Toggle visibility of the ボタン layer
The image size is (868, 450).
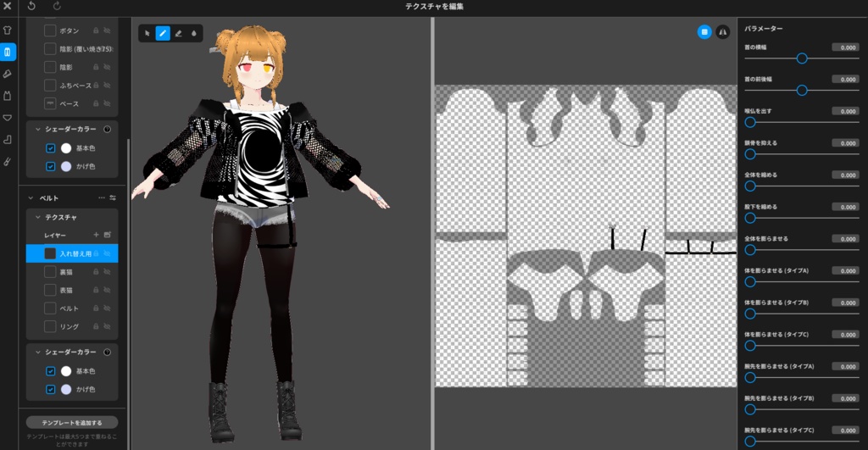pos(108,31)
